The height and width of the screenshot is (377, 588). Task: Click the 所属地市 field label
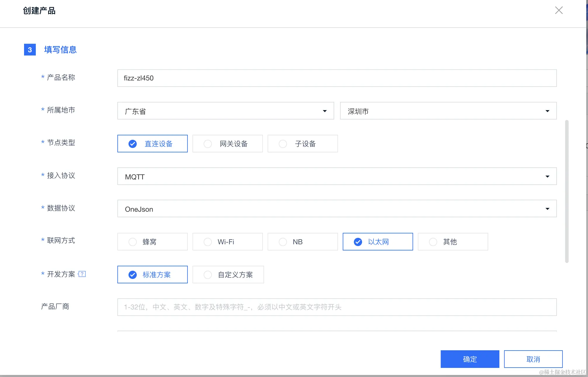(61, 110)
